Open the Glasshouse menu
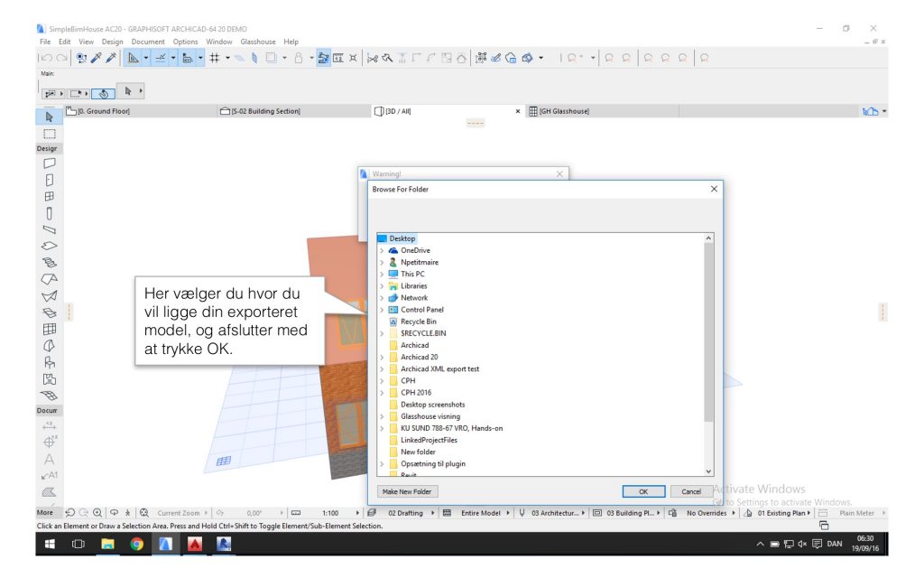Image resolution: width=924 pixels, height=578 pixels. [258, 42]
